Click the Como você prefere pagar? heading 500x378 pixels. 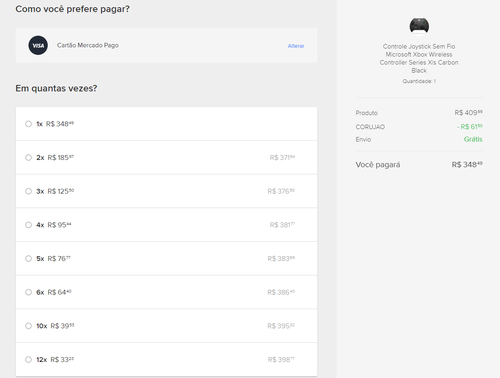pos(72,9)
